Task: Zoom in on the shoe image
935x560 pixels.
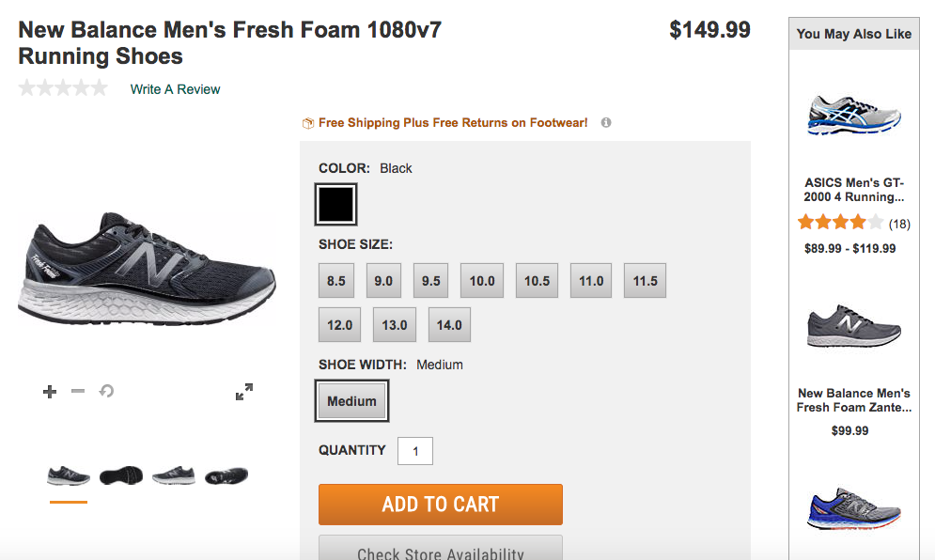Action: (50, 392)
